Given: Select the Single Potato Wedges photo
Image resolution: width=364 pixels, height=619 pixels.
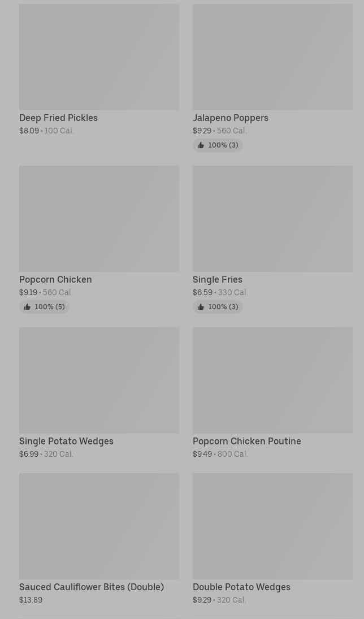Looking at the screenshot, I should point(99,380).
